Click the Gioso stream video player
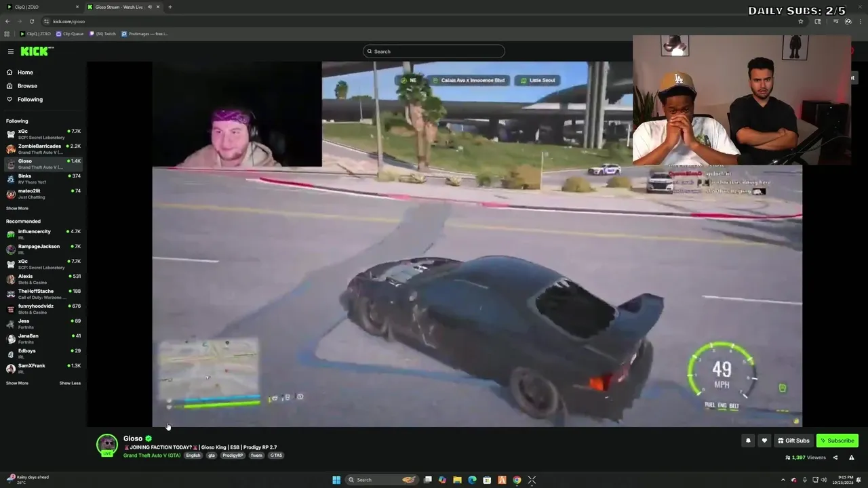Screen dimensions: 868x488 tap(477, 244)
